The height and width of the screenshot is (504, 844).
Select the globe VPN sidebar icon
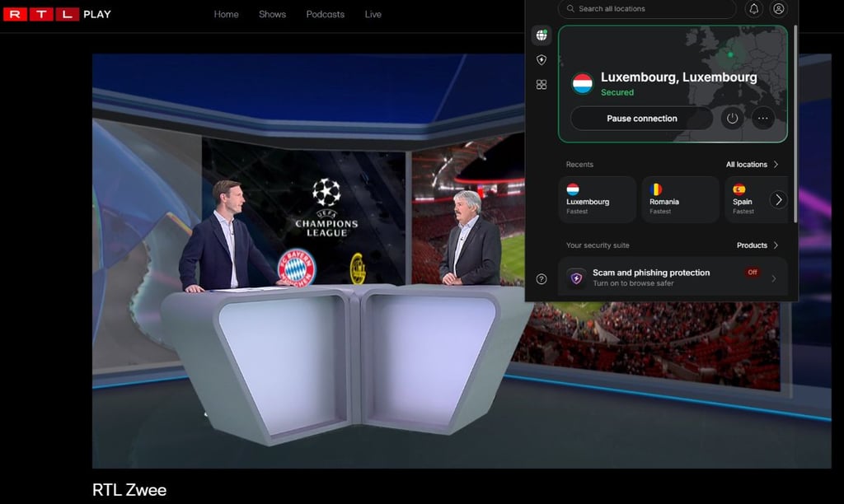pyautogui.click(x=542, y=35)
